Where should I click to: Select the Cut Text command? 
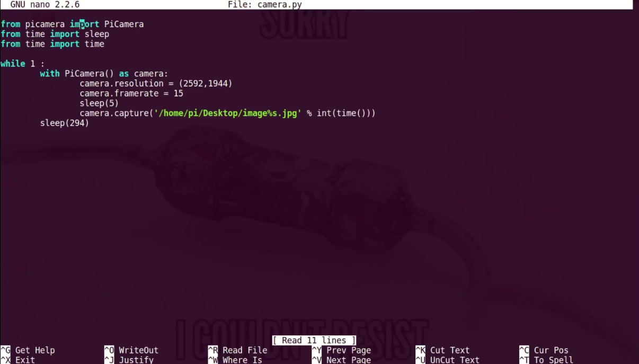click(449, 350)
